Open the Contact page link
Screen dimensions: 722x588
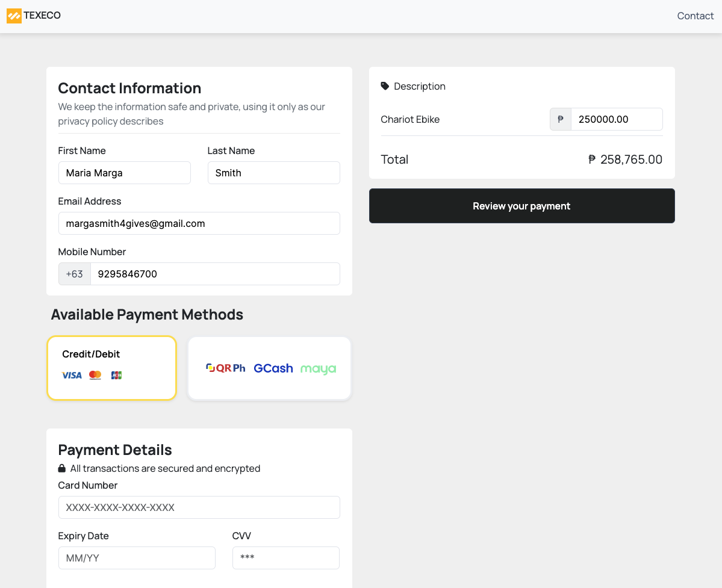tap(695, 16)
